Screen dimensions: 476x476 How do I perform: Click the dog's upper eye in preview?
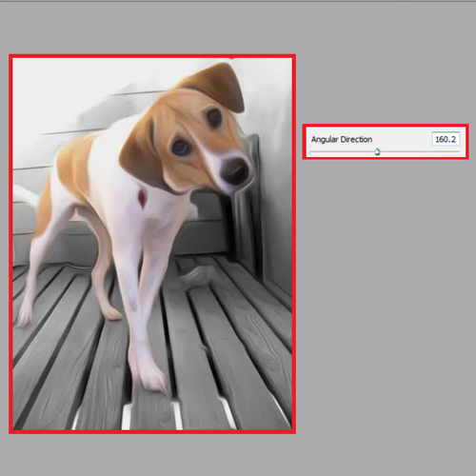click(214, 117)
